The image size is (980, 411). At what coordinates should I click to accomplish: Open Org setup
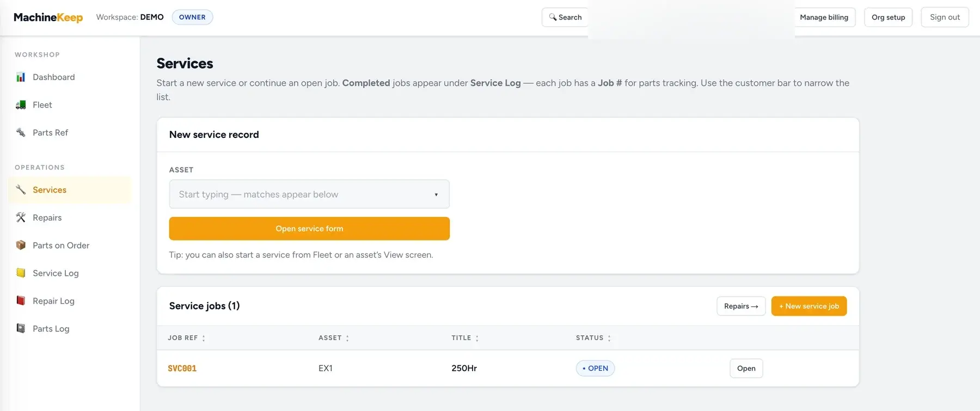tap(888, 17)
